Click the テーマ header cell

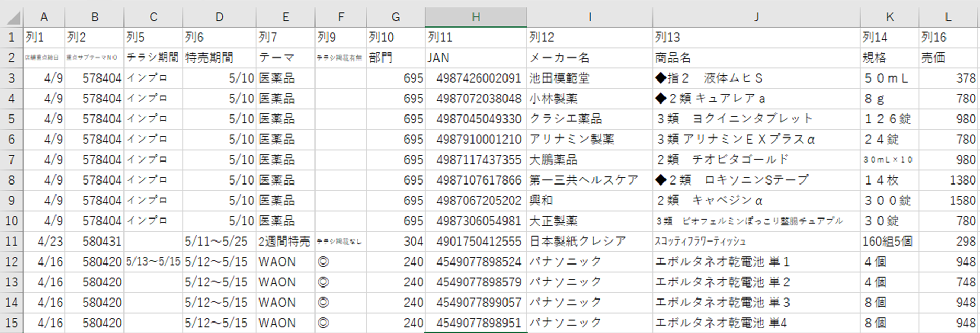point(286,58)
